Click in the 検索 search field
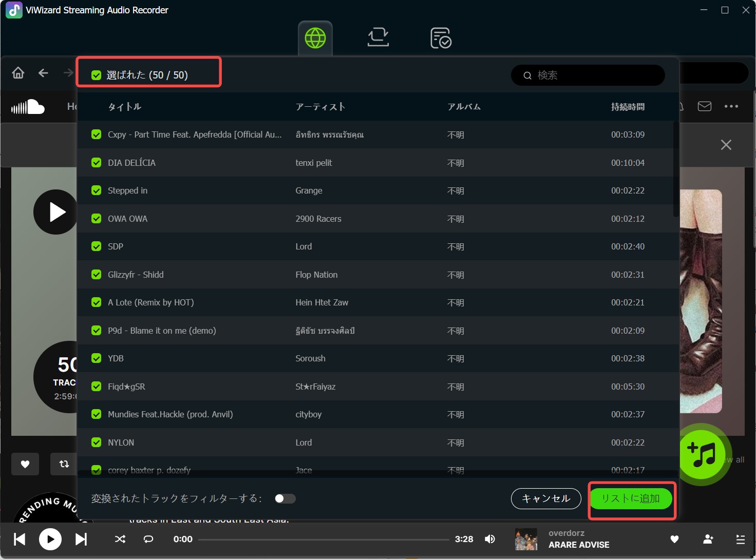Viewport: 756px width, 559px height. pos(588,75)
